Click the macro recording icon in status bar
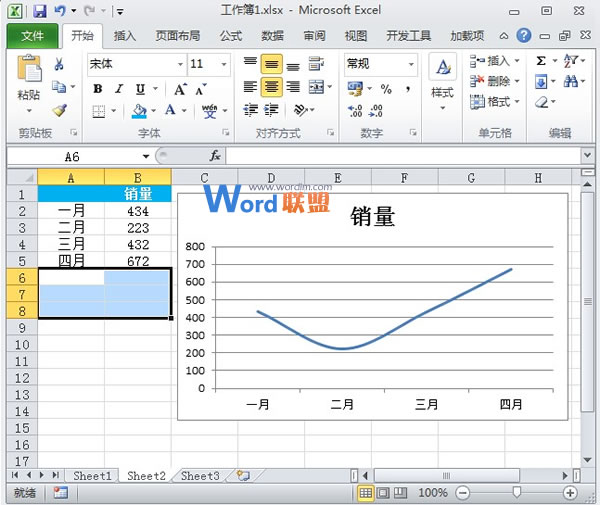 coord(60,493)
